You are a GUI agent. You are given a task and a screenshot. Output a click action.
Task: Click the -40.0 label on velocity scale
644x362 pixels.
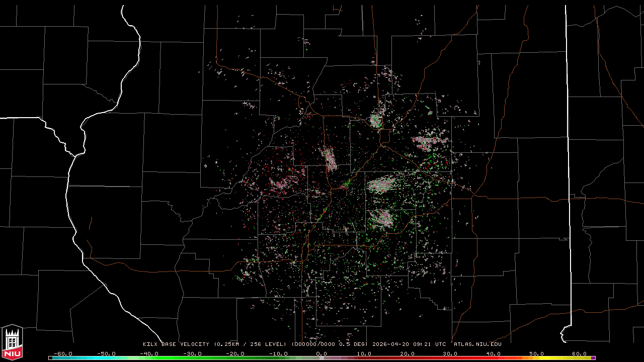tap(148, 353)
